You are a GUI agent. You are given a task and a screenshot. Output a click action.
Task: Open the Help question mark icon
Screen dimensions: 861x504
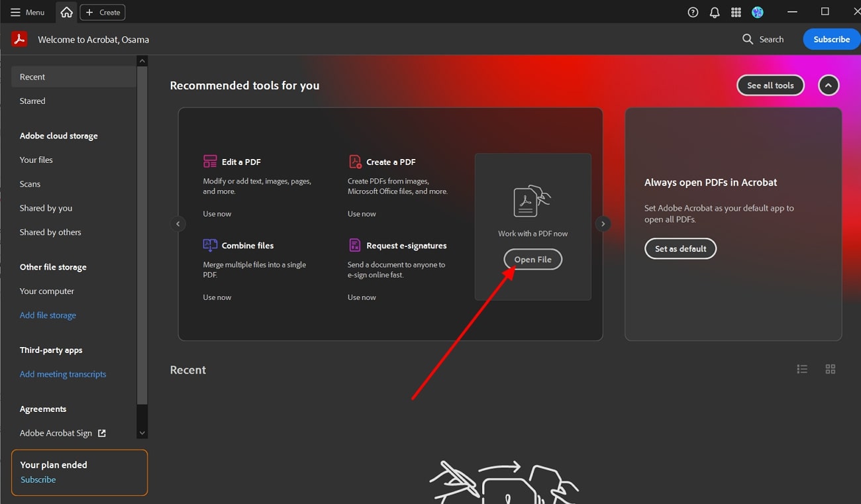(x=693, y=12)
